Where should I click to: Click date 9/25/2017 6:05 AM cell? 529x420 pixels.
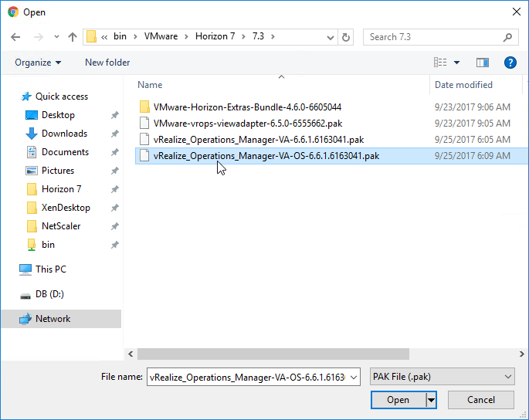[472, 140]
